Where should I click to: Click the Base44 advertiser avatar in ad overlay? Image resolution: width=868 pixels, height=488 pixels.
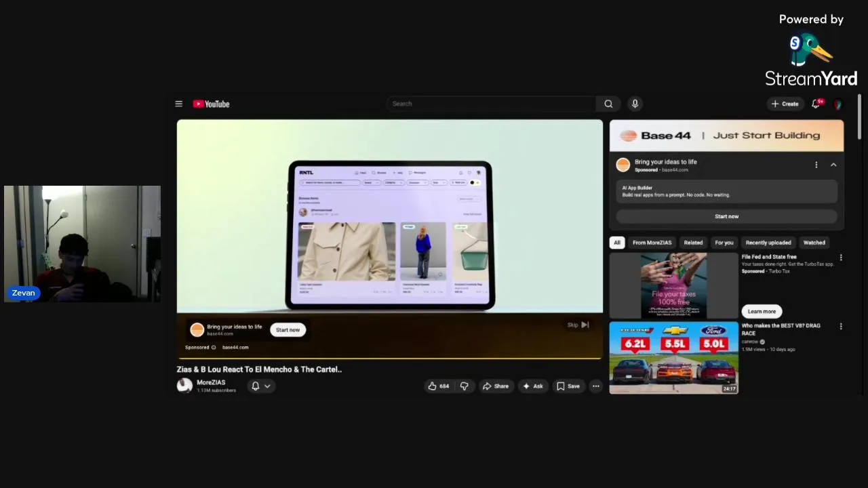(x=197, y=329)
